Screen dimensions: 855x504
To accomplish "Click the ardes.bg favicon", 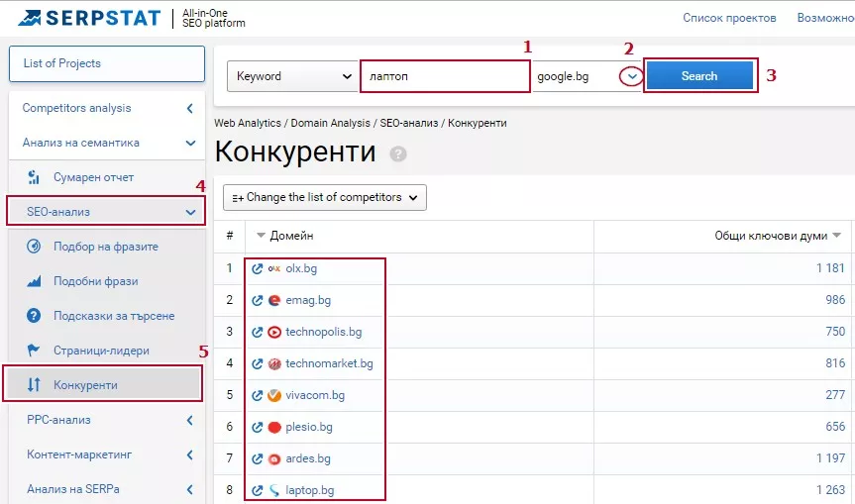I will [274, 458].
